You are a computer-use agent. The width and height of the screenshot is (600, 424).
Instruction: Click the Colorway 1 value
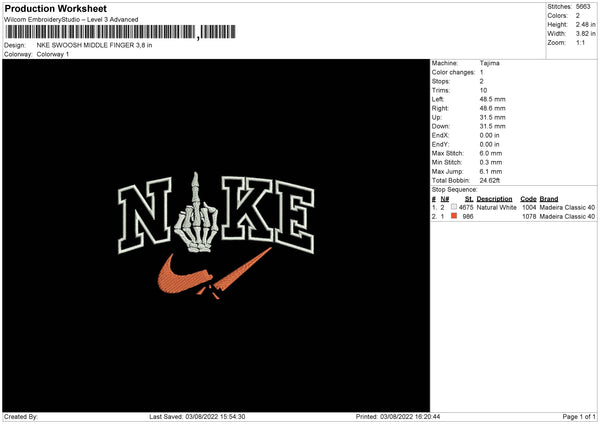(53, 54)
